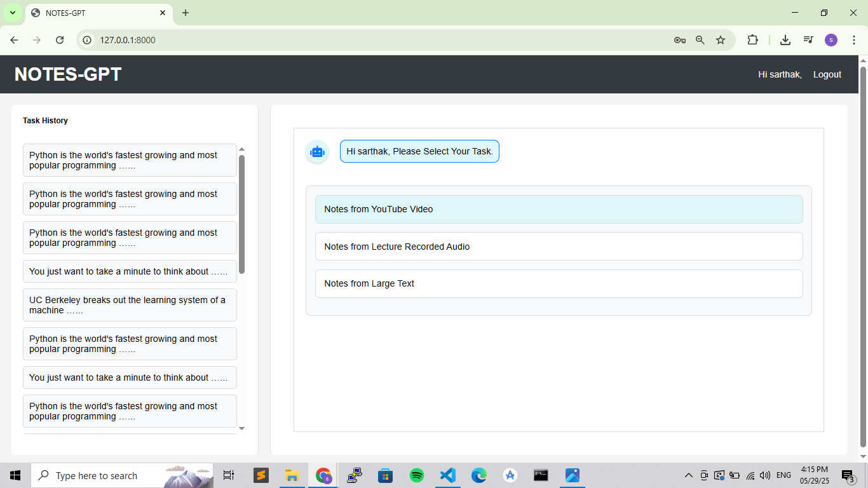Open the saved passwords key icon
Screen dimensions: 868x488
point(679,40)
